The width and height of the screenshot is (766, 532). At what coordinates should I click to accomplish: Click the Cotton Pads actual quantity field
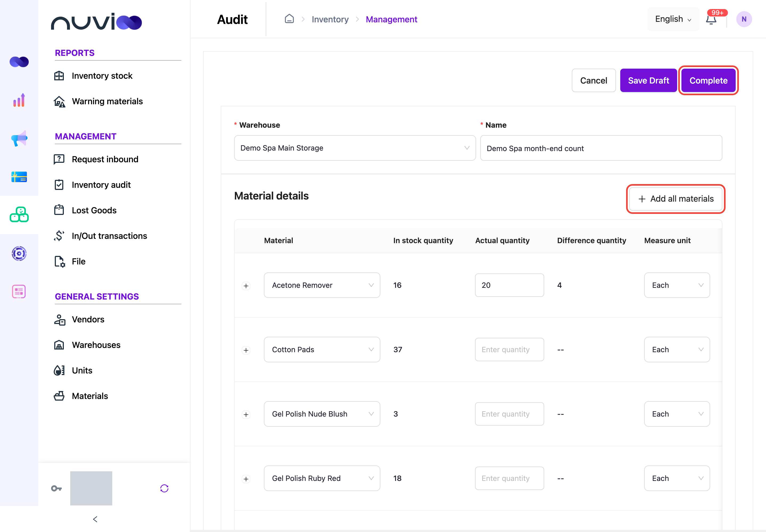pos(509,349)
